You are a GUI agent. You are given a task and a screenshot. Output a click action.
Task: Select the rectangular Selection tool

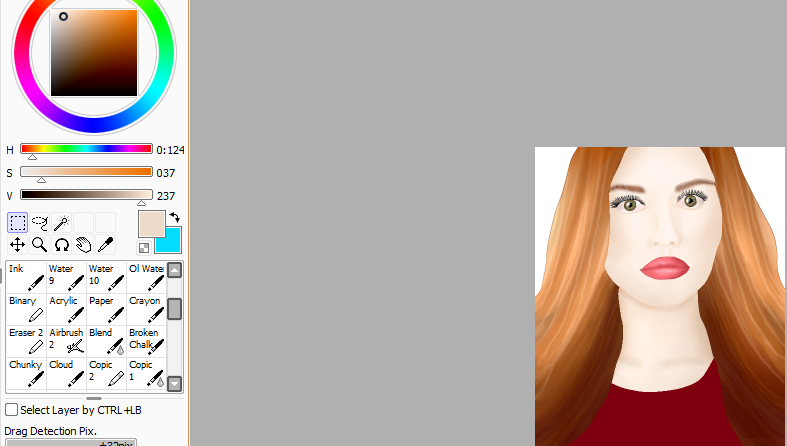tap(18, 222)
